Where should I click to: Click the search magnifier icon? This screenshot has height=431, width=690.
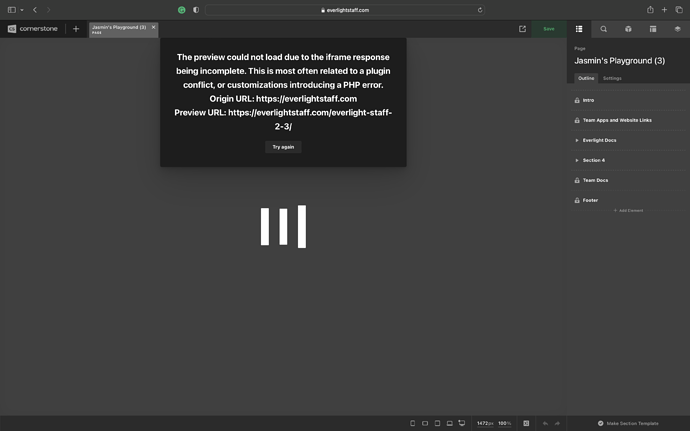click(x=604, y=29)
